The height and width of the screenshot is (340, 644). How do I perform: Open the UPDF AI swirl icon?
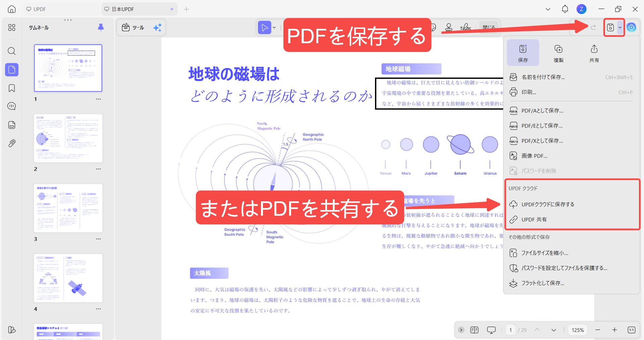click(x=632, y=27)
